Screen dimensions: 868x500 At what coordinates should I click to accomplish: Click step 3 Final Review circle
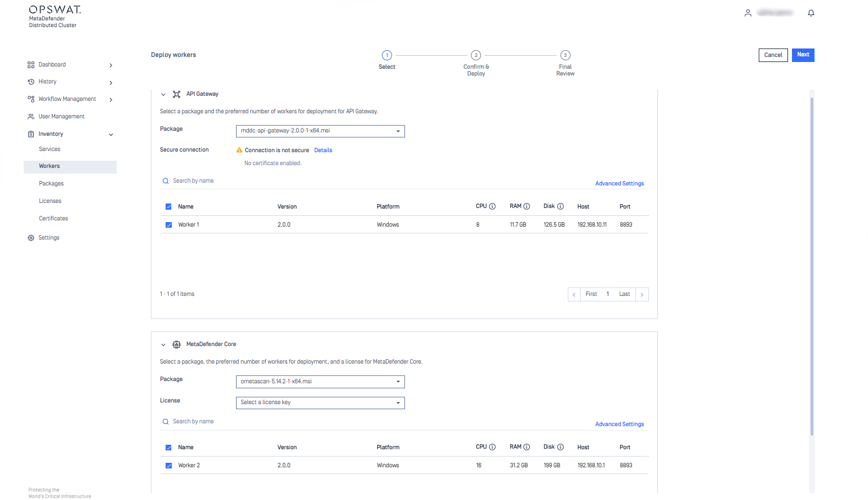(x=566, y=55)
